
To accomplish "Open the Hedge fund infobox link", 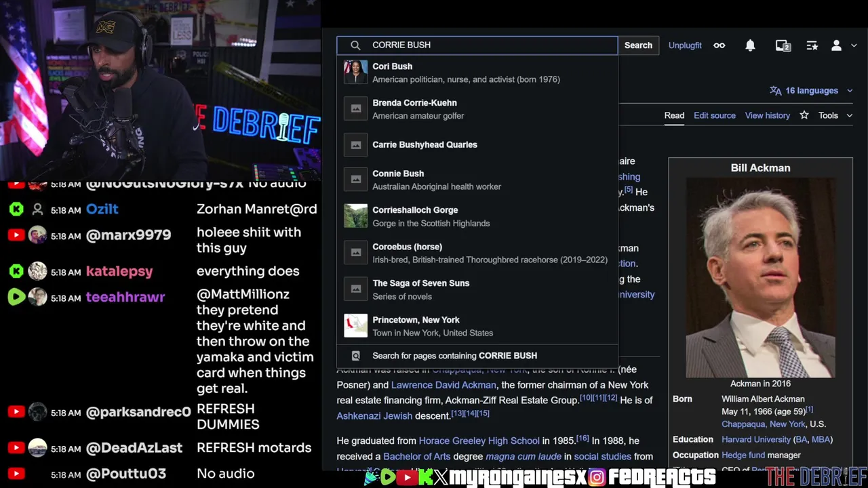I will (743, 455).
